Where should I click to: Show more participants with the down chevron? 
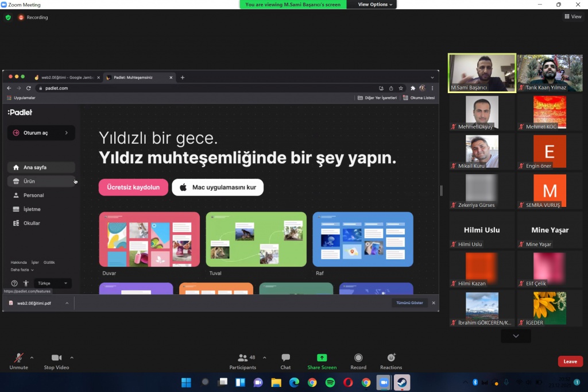[516, 336]
